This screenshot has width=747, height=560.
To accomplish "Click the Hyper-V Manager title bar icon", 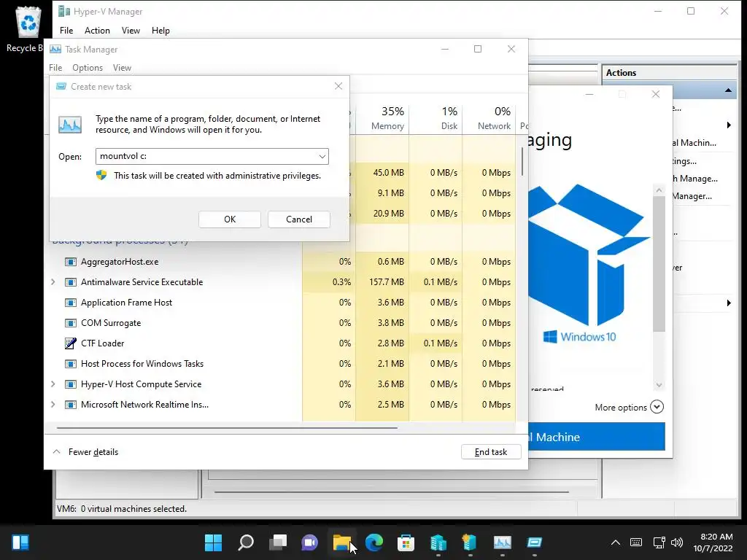I will click(x=64, y=11).
